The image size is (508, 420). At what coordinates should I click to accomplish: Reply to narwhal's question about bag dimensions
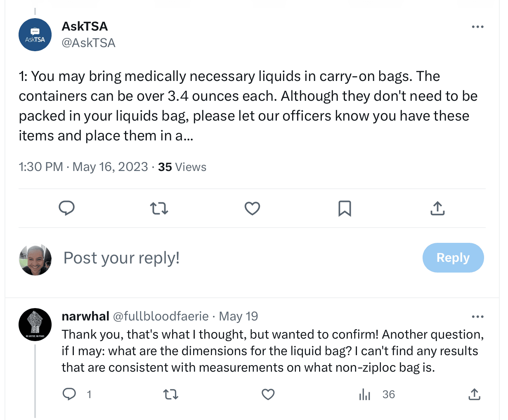[x=69, y=394]
